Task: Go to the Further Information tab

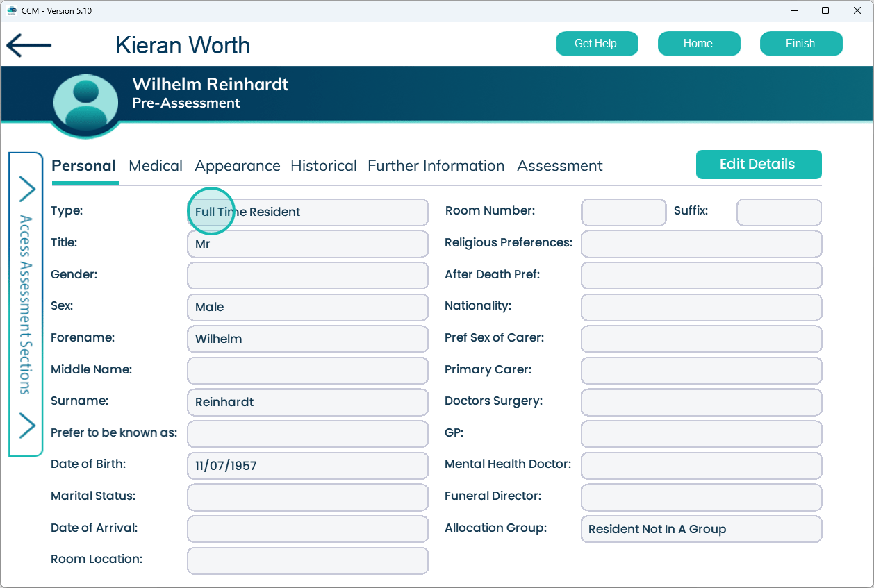Action: tap(436, 166)
